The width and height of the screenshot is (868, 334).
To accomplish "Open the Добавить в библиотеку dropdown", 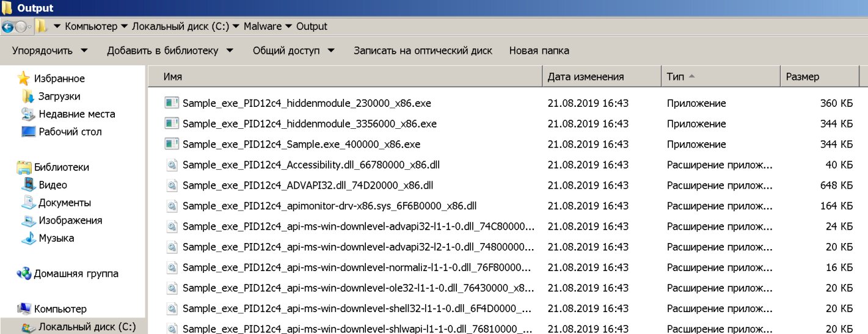I will point(170,51).
